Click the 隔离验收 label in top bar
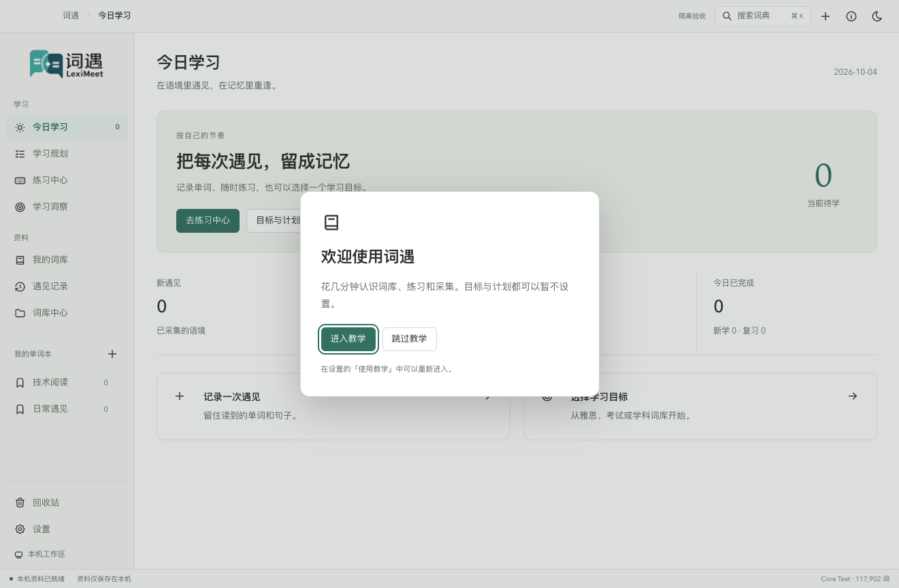 pos(692,16)
